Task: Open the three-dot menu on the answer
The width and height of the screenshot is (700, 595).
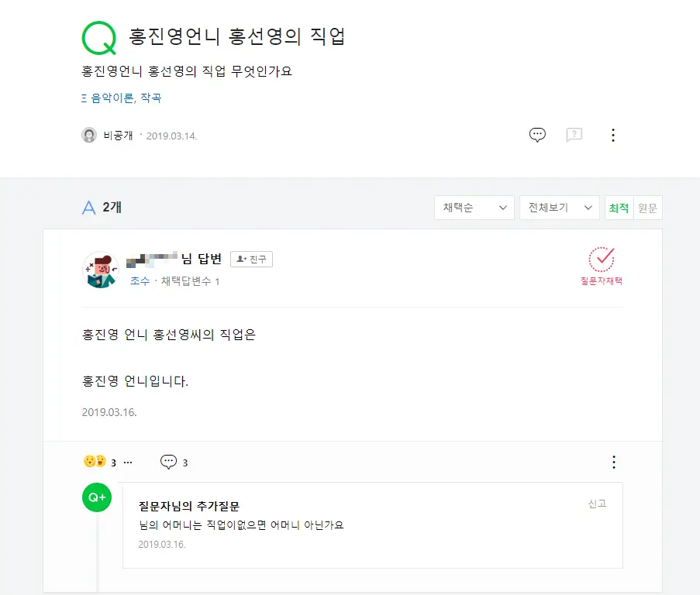Action: click(x=613, y=462)
